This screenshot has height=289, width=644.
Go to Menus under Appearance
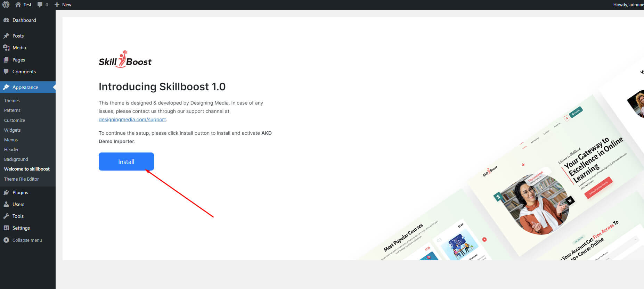point(11,140)
